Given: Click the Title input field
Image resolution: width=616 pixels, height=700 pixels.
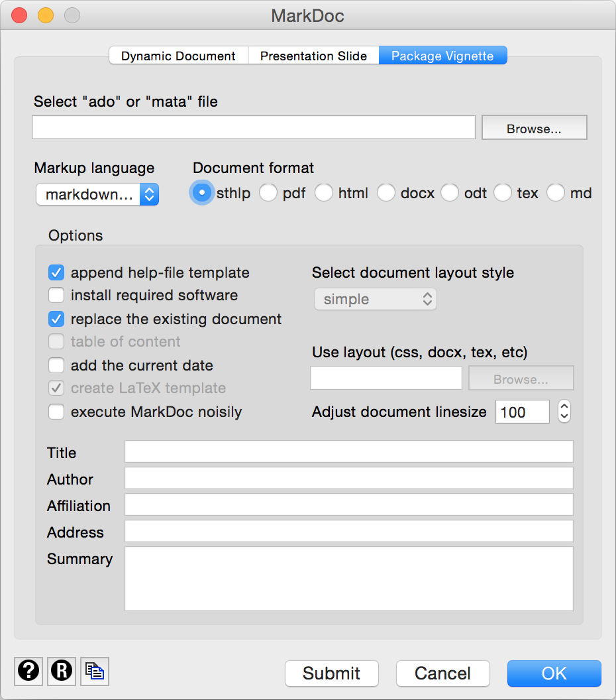Looking at the screenshot, I should point(349,452).
